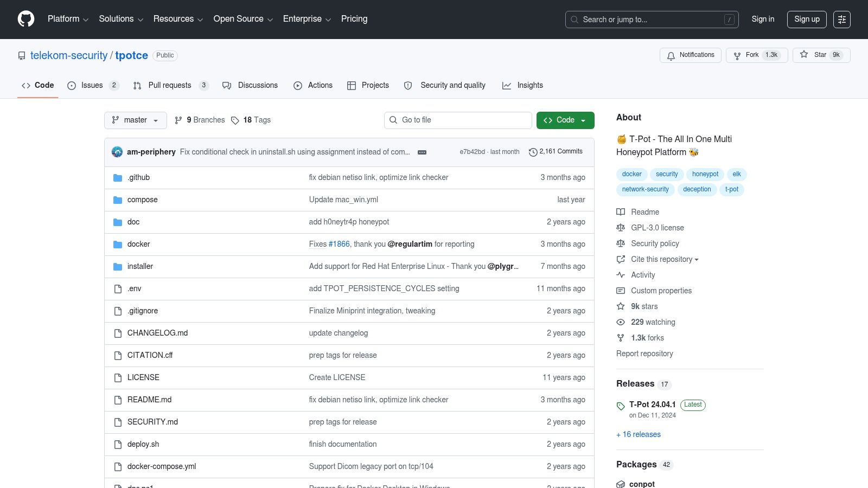Open commit history clock icon
This screenshot has height=488, width=868.
(533, 152)
